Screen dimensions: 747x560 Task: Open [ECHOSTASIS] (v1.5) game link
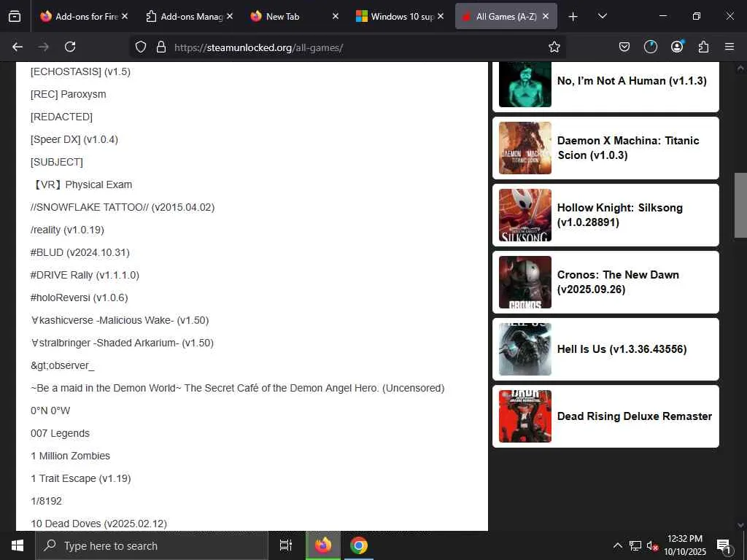point(80,71)
